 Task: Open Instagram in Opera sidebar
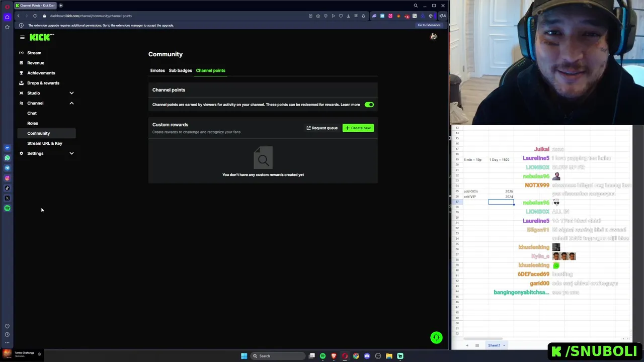click(x=7, y=178)
